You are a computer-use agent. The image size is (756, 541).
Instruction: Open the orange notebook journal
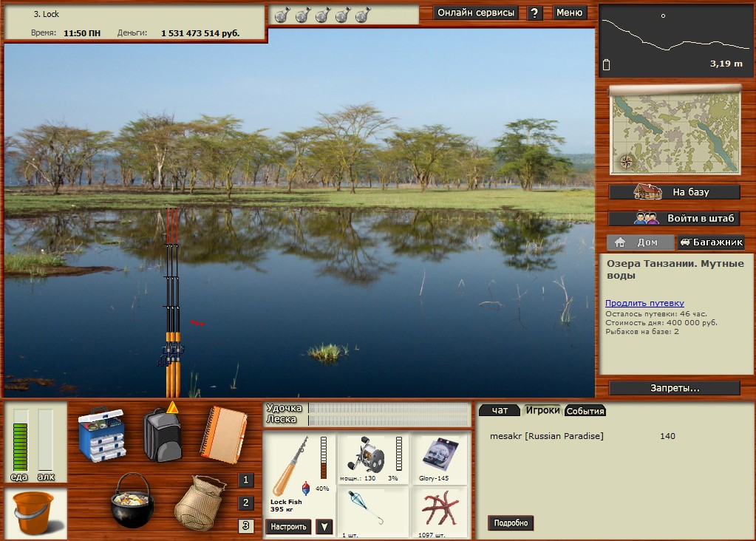point(222,435)
